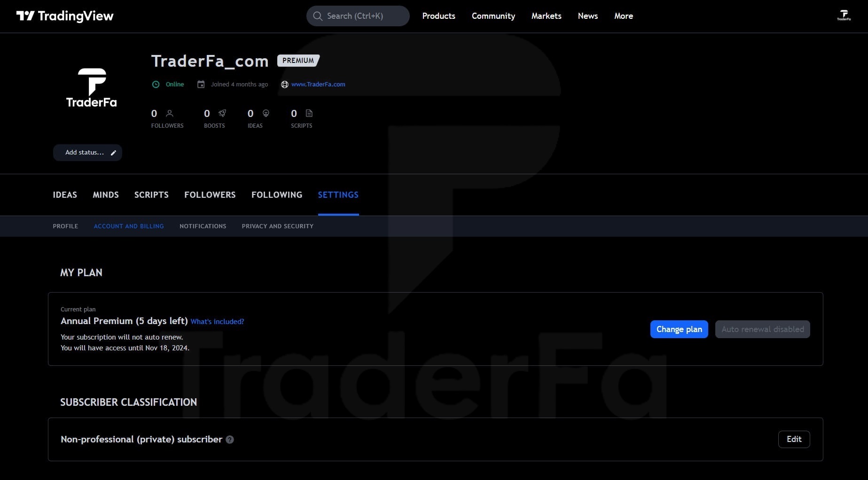Image resolution: width=868 pixels, height=480 pixels.
Task: Open PRIVACY AND SECURITY sub-tab
Action: coord(278,226)
